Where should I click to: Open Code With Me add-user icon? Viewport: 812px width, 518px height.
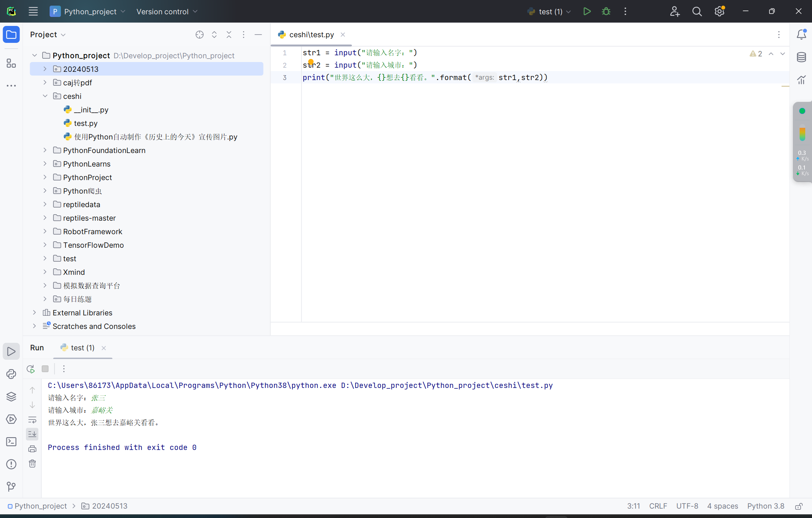(x=675, y=11)
